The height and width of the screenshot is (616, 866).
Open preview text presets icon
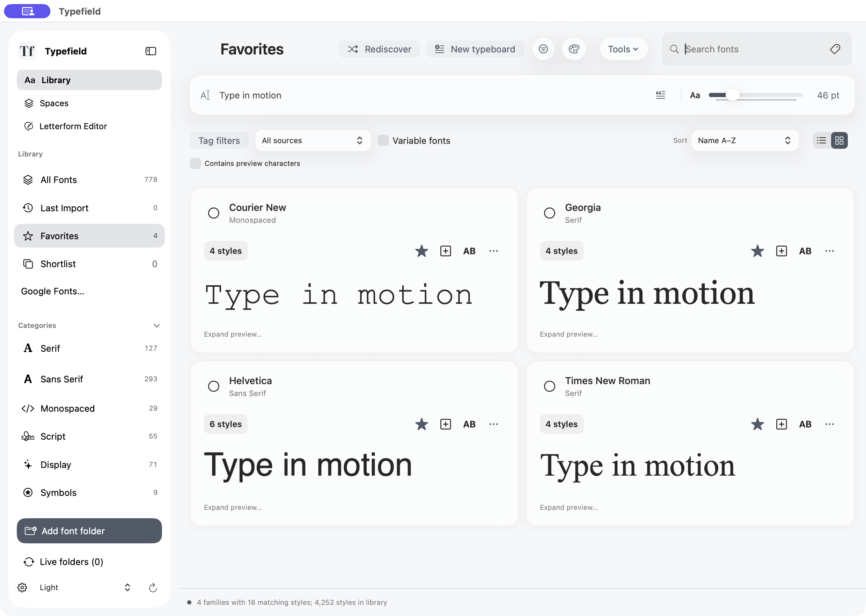(x=660, y=95)
